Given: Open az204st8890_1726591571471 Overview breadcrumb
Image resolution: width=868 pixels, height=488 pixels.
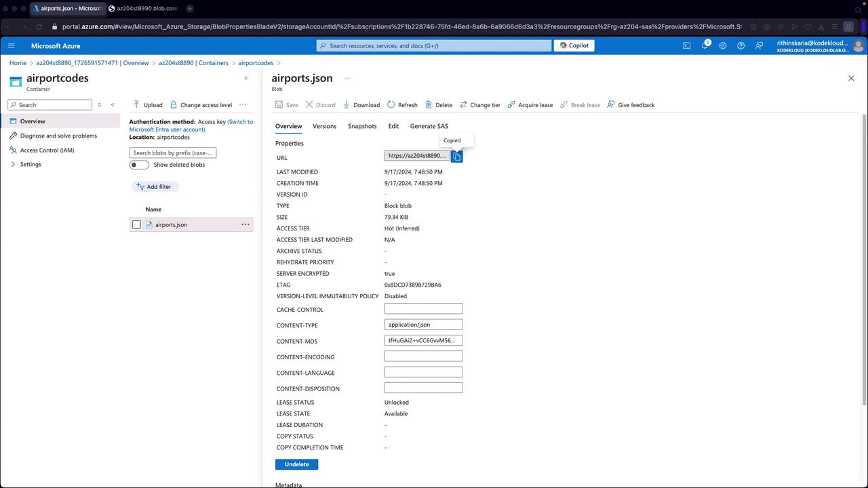Looking at the screenshot, I should [92, 63].
